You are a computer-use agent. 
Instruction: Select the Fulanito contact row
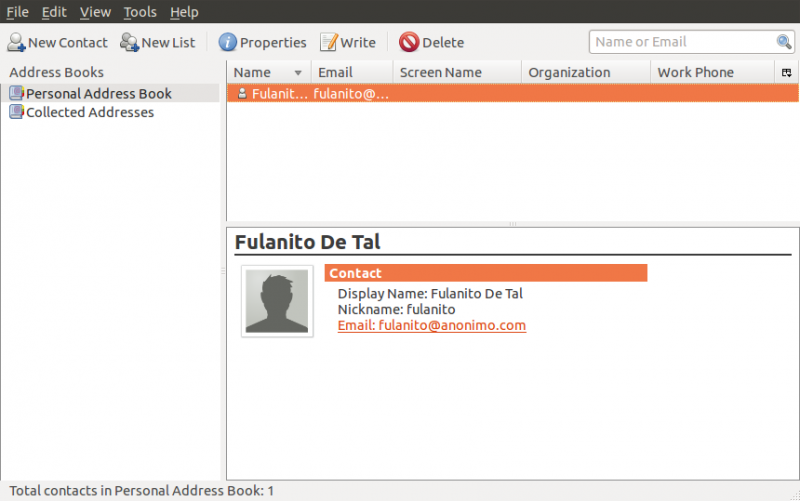click(x=513, y=93)
